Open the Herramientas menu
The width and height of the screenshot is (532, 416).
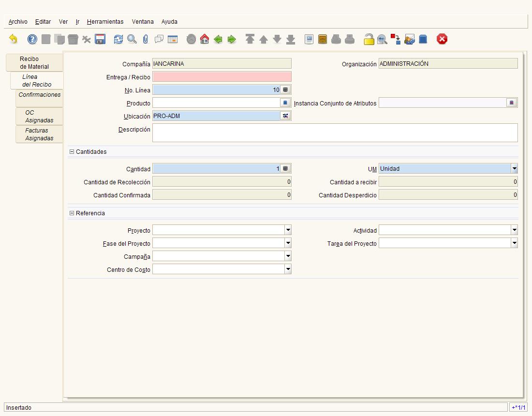pyautogui.click(x=105, y=22)
